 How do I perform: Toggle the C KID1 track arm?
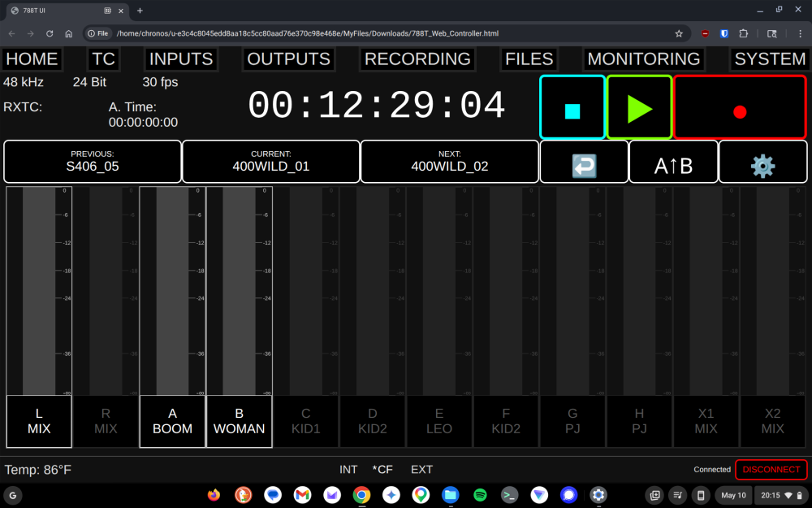coord(306,421)
